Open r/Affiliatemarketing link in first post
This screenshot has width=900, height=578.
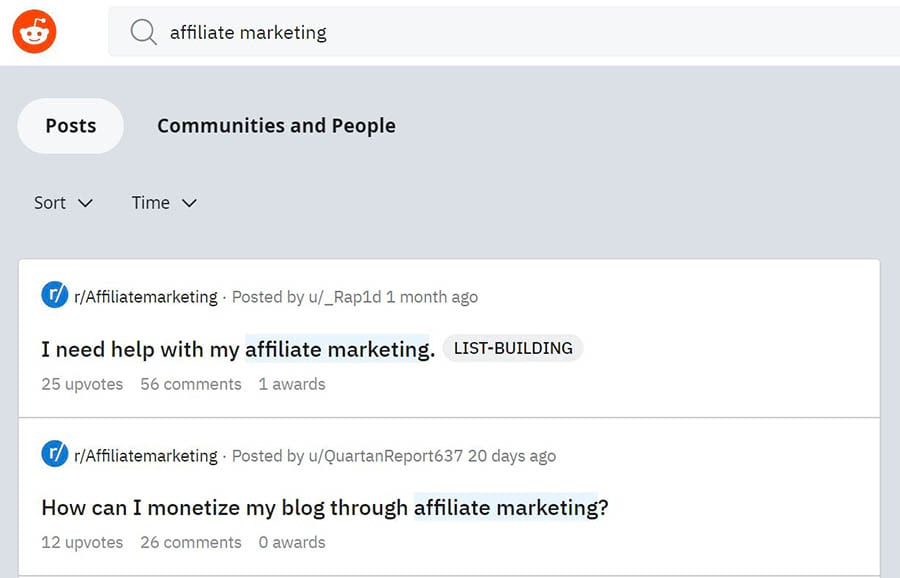pyautogui.click(x=146, y=297)
